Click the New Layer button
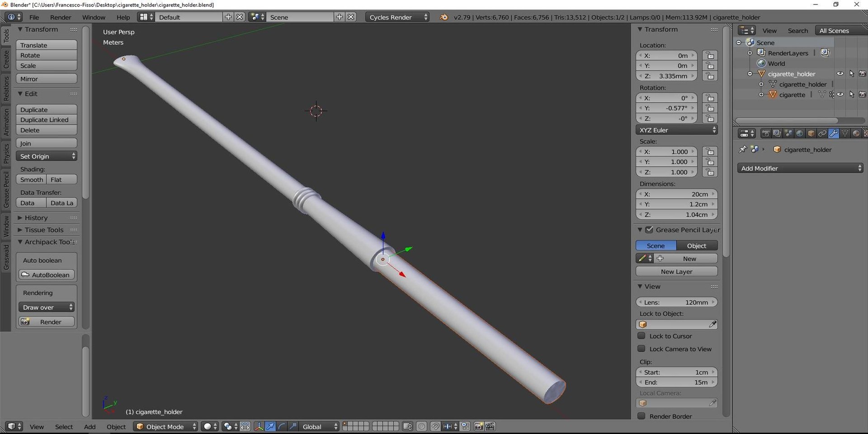Image resolution: width=868 pixels, height=434 pixels. click(677, 271)
